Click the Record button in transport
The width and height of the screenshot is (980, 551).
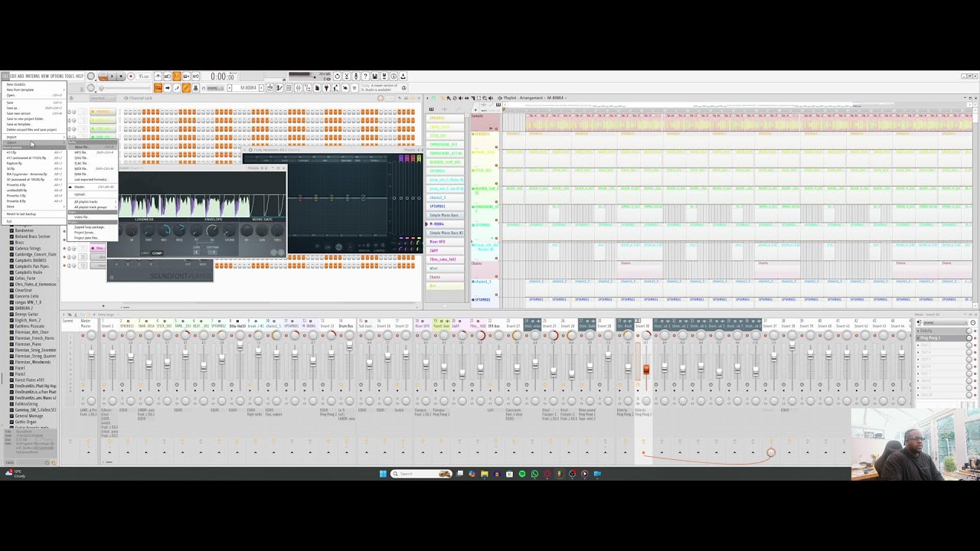(131, 76)
